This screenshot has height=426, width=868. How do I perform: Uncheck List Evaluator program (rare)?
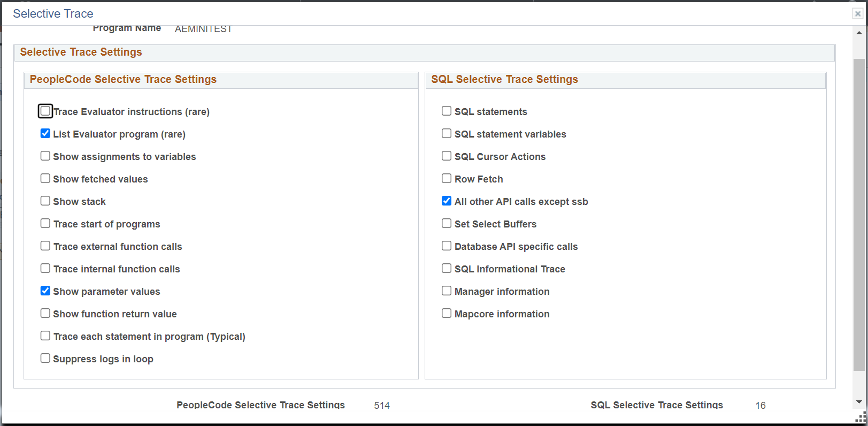click(45, 134)
